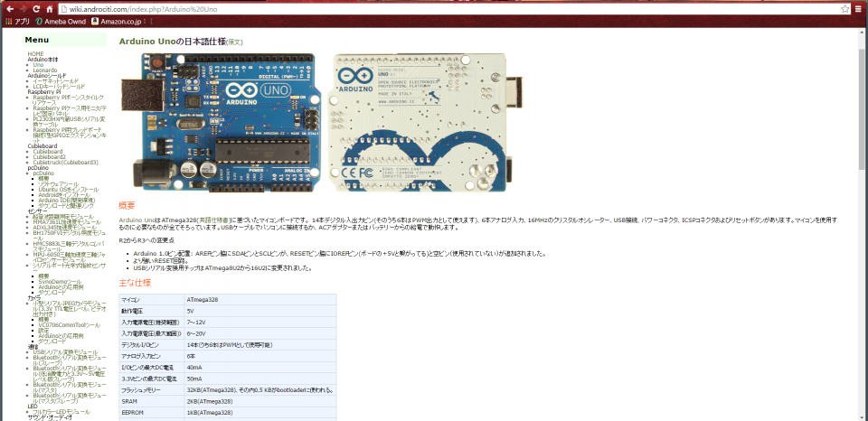868x421 pixels.
Task: Open the Uno sidebar link
Action: pyautogui.click(x=38, y=65)
